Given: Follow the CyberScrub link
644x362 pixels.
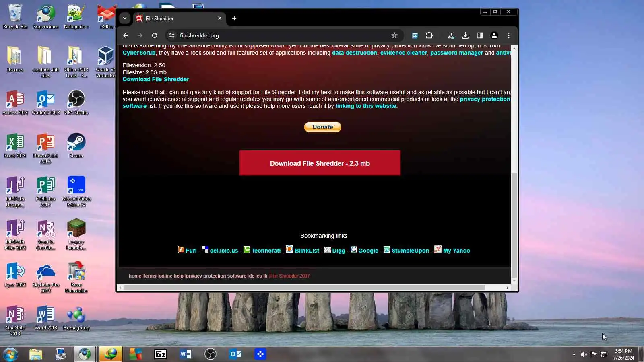Looking at the screenshot, I should (139, 53).
